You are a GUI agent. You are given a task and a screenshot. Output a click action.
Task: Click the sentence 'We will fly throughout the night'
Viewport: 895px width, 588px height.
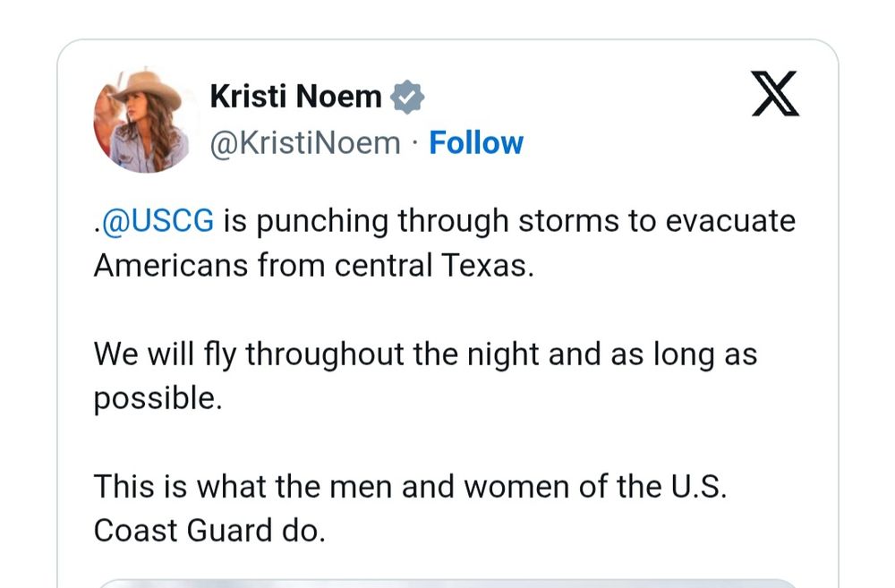pyautogui.click(x=316, y=354)
